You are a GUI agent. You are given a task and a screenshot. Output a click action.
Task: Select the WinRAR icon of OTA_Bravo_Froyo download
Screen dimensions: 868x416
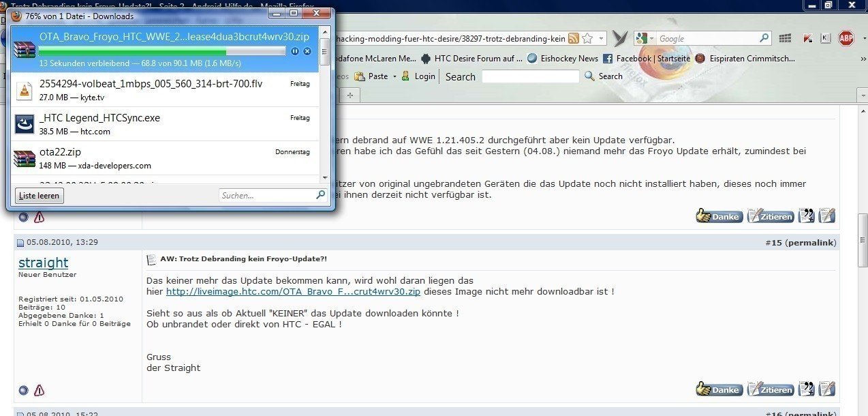pyautogui.click(x=25, y=48)
